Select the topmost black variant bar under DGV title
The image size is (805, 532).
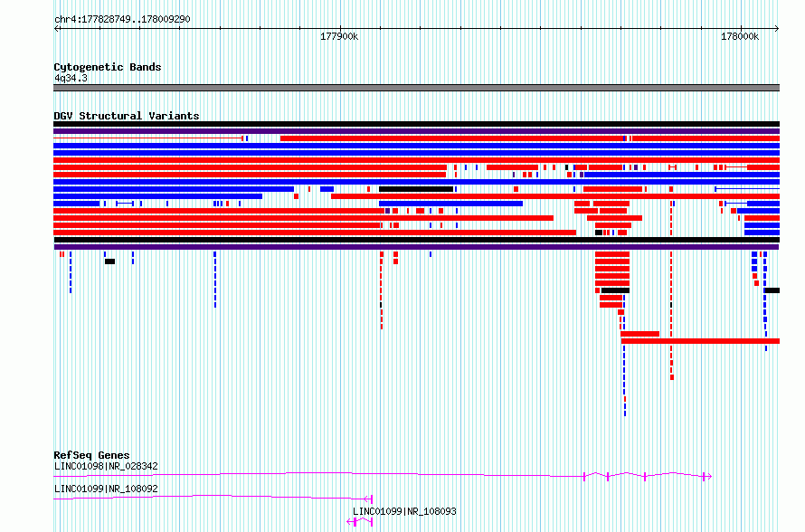(x=416, y=124)
